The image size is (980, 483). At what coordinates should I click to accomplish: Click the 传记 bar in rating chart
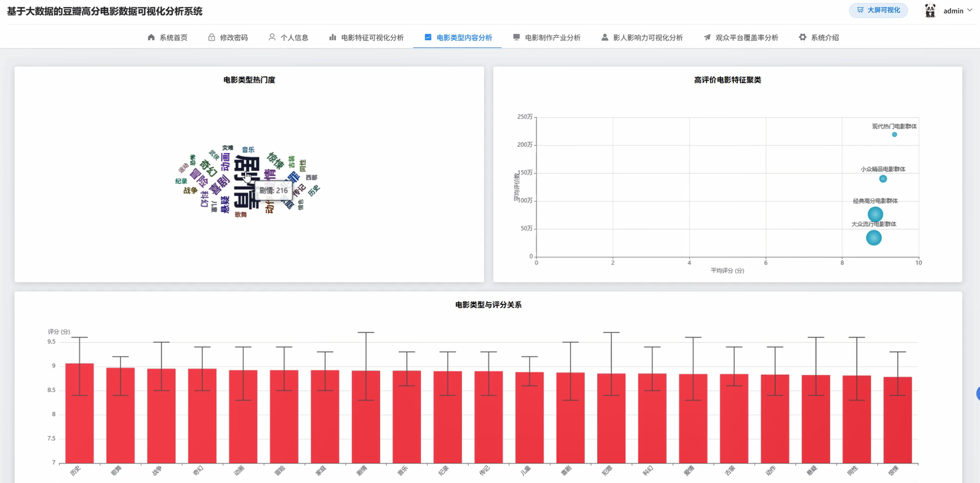pos(488,417)
